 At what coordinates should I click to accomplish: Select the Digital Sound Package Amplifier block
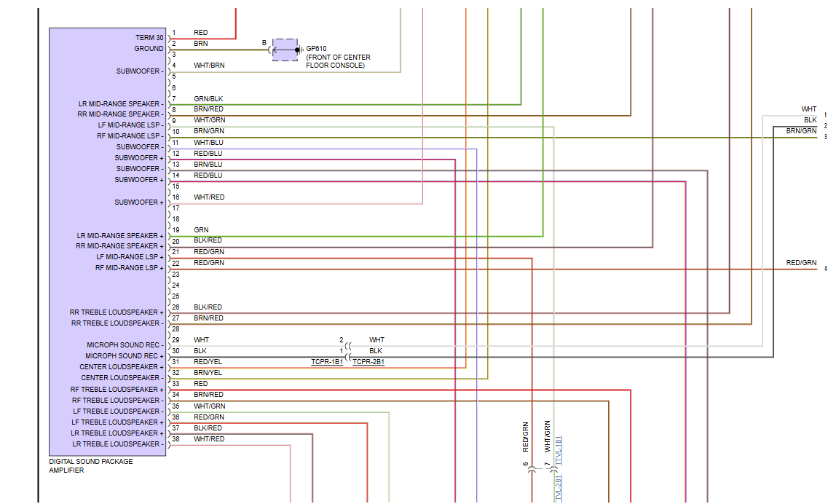coord(108,242)
